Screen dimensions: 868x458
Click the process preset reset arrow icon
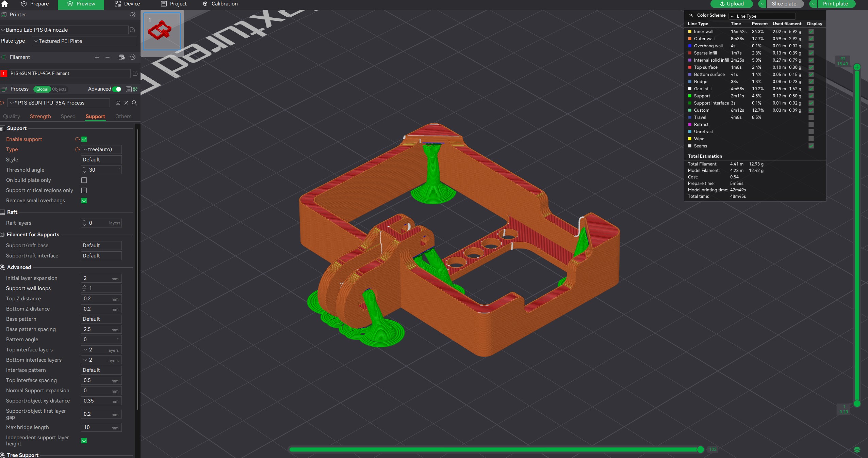(2, 103)
